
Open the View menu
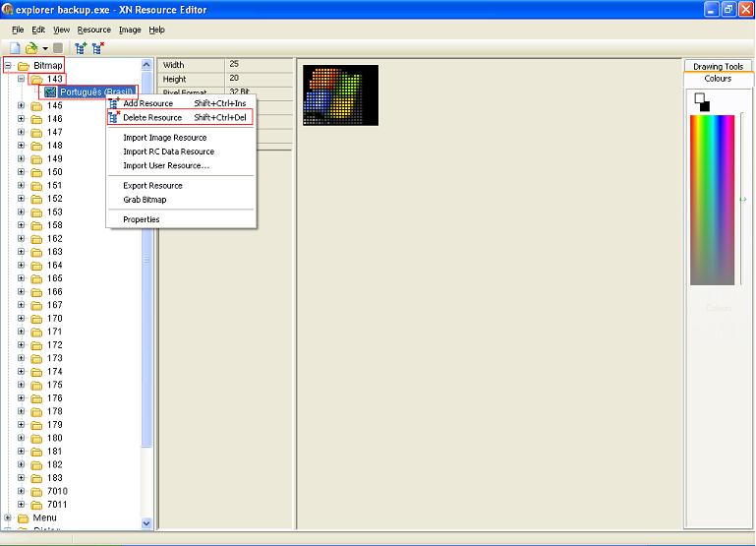61,30
